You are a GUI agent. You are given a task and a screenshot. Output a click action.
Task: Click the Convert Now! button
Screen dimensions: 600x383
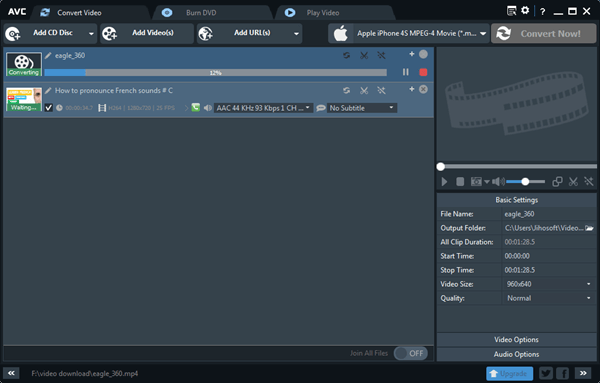pos(543,33)
